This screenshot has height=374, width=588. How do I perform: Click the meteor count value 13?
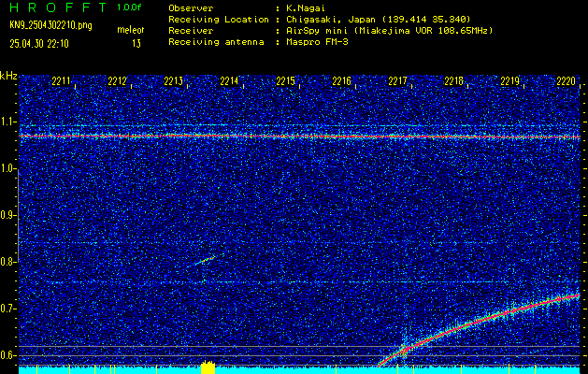point(136,44)
